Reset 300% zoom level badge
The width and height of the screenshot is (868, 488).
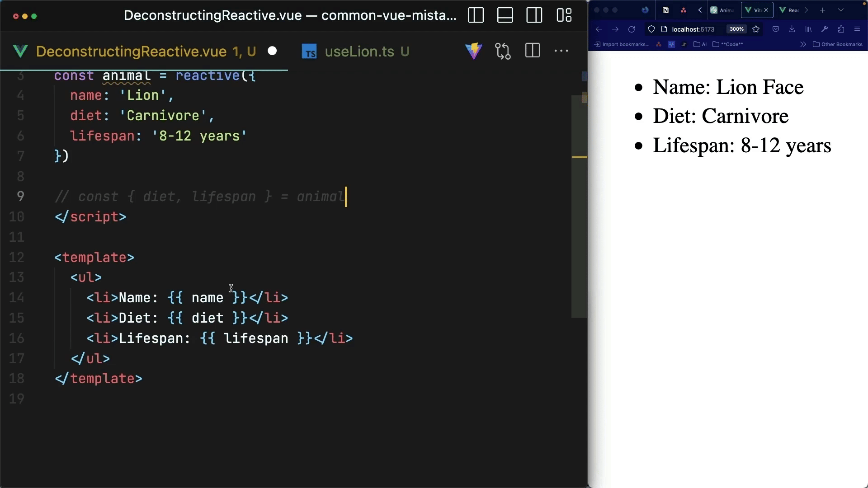tap(736, 29)
